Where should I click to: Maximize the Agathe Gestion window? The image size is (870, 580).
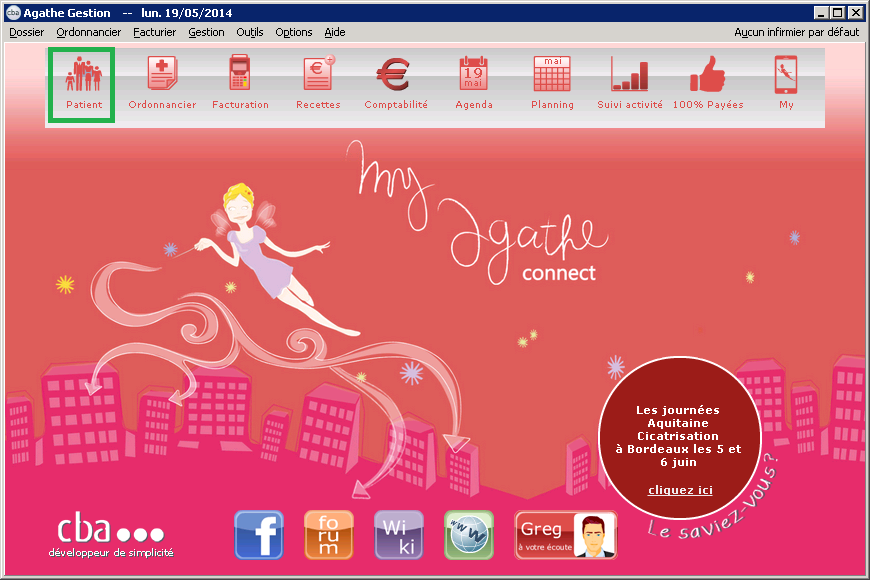click(x=838, y=12)
